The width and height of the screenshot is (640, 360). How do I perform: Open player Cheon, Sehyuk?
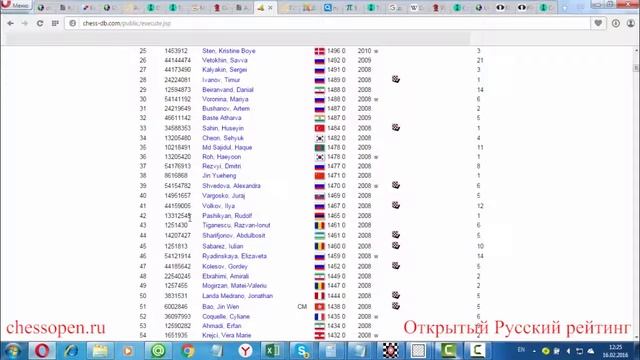[x=223, y=138]
